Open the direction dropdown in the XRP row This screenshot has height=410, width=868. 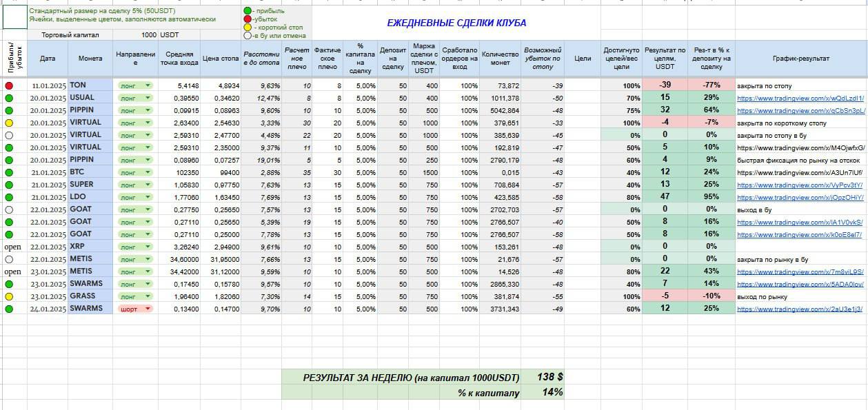pos(135,247)
